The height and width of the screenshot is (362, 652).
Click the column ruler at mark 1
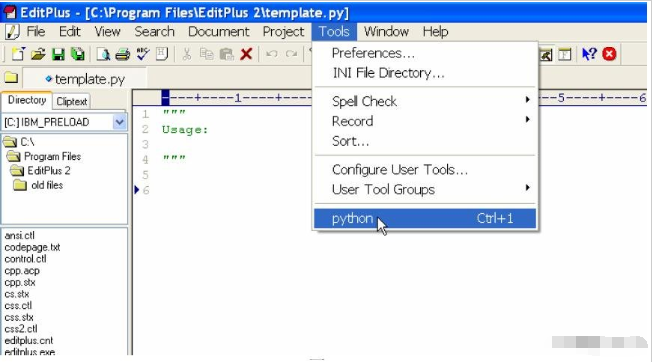click(x=238, y=98)
